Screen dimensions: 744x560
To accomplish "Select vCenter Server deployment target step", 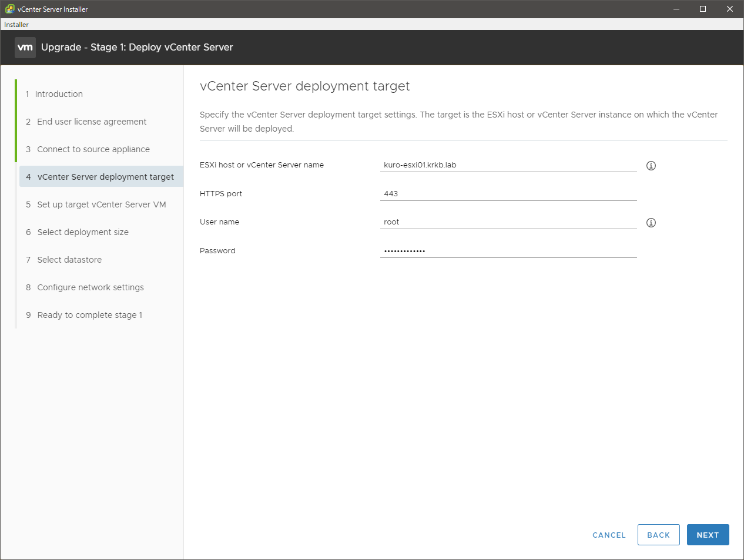I will pos(105,177).
